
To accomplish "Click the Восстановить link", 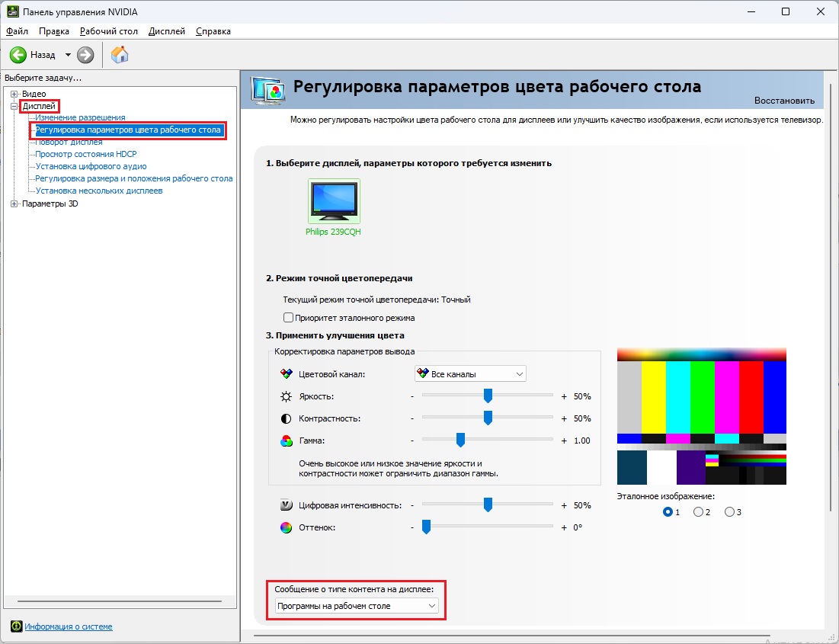I will pyautogui.click(x=784, y=101).
